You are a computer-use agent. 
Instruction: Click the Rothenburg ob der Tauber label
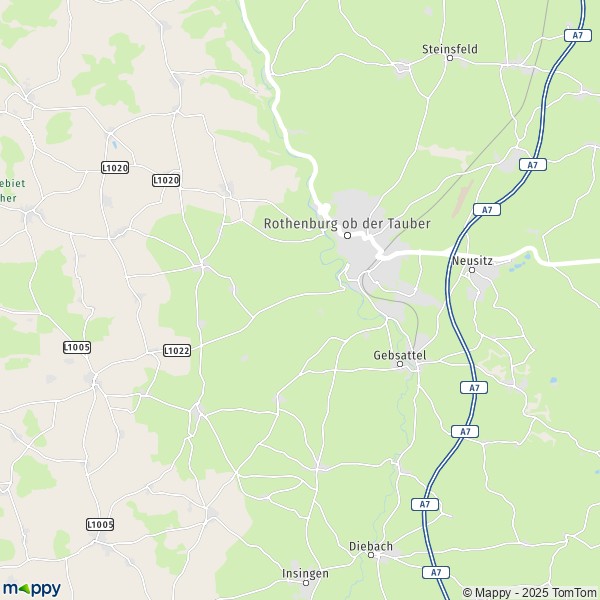tap(347, 224)
